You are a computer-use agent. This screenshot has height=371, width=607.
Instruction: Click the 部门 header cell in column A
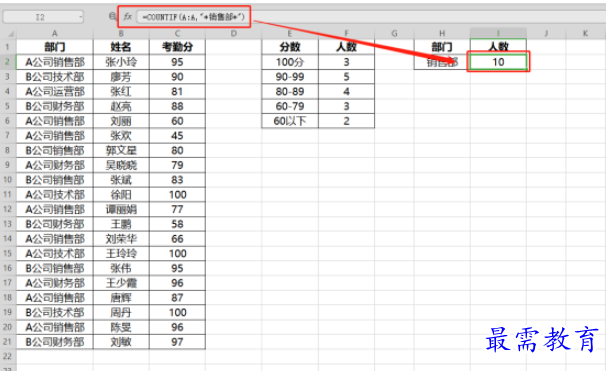tap(55, 47)
